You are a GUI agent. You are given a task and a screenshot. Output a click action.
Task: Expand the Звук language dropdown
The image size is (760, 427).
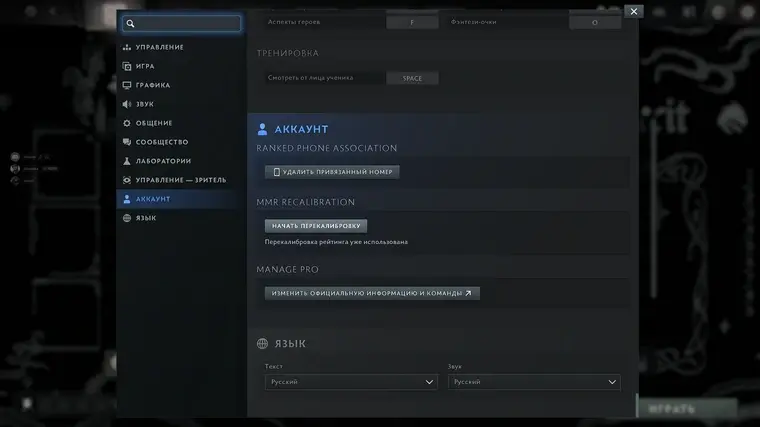point(534,382)
